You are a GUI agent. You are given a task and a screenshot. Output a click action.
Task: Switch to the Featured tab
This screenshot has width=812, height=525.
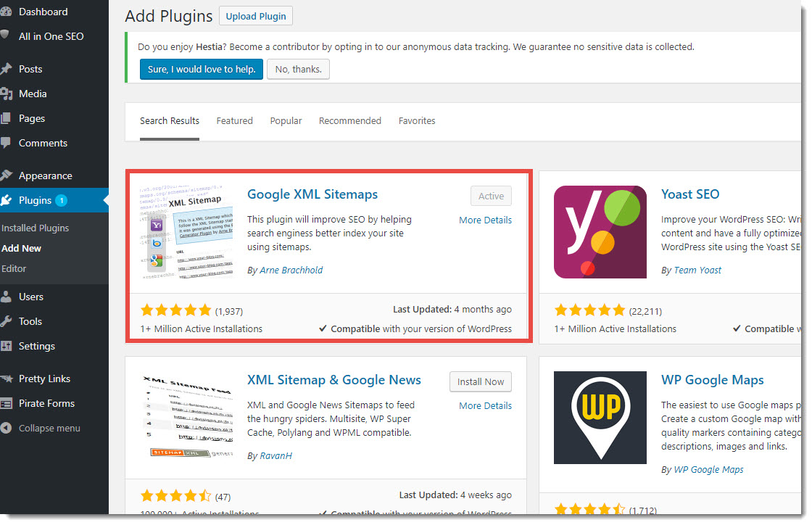coord(235,120)
